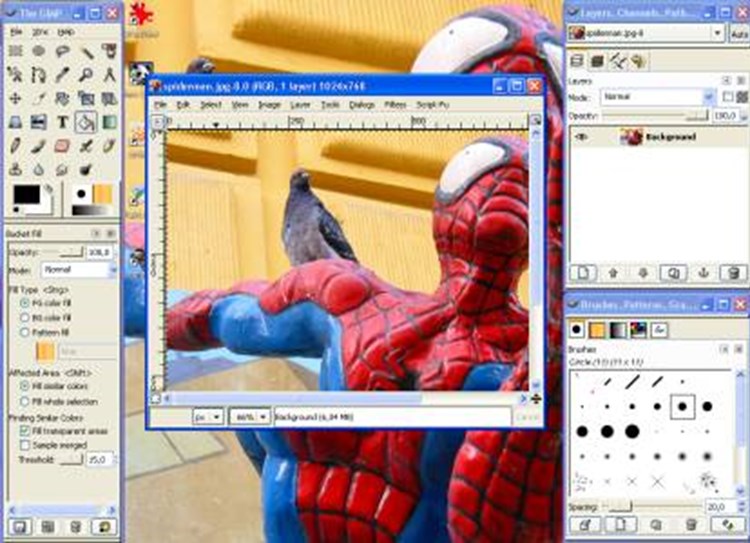Open the Layers tab configuration menu arrow
This screenshot has height=543, width=750.
tap(726, 80)
